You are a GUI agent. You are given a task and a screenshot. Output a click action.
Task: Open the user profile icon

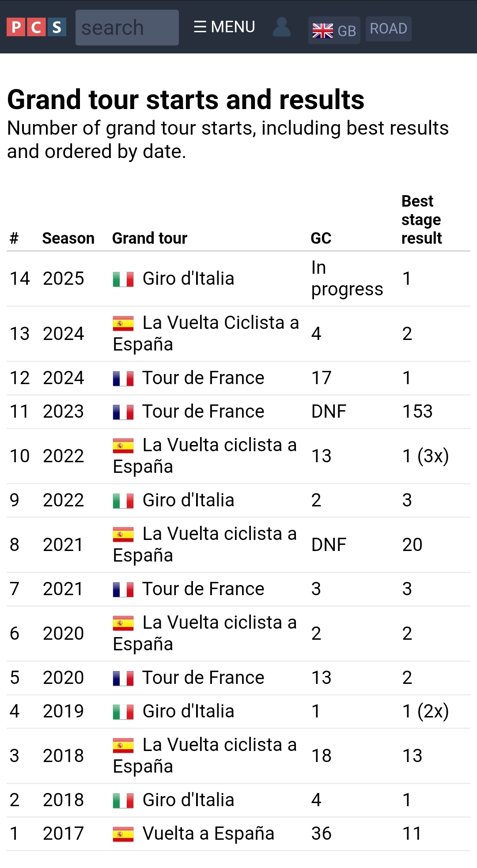click(x=282, y=27)
